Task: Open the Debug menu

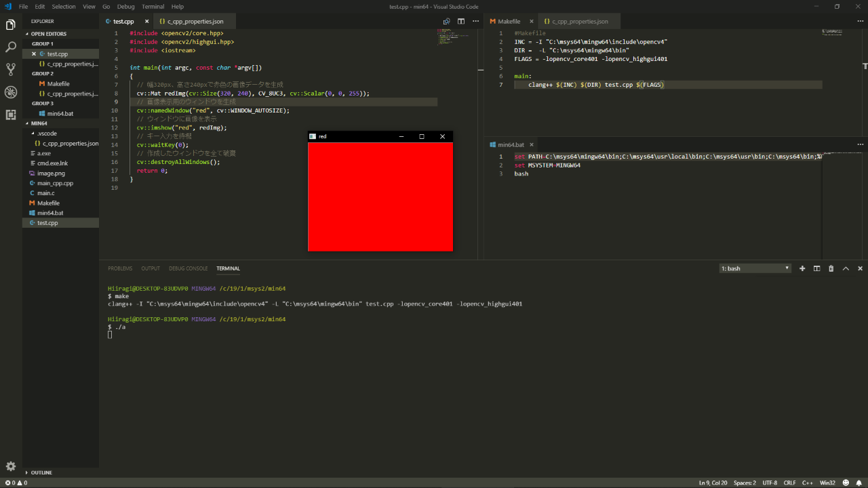Action: (126, 6)
